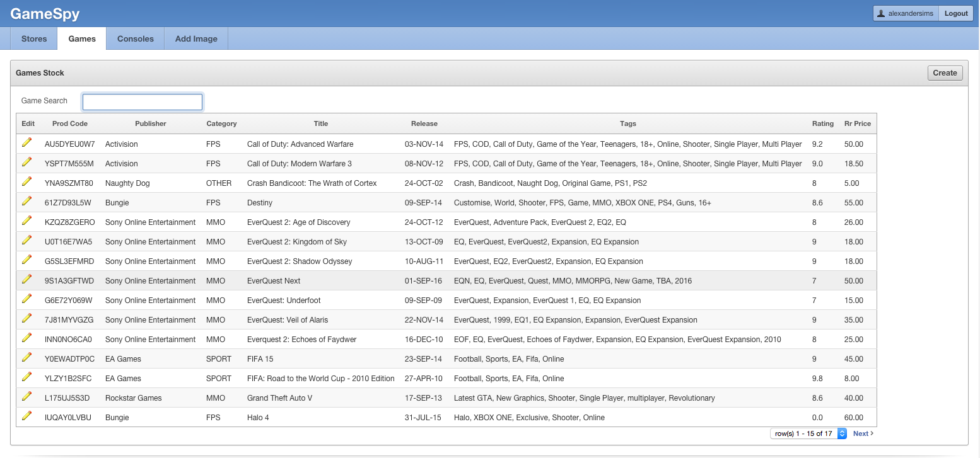980x458 pixels.
Task: Click the 'Game Search' label
Action: 44,101
